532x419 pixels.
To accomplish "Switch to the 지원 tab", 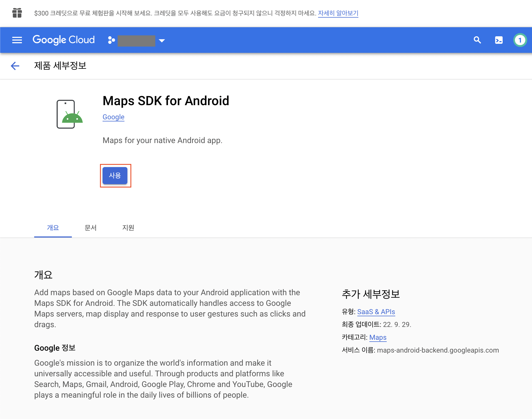I will click(128, 228).
